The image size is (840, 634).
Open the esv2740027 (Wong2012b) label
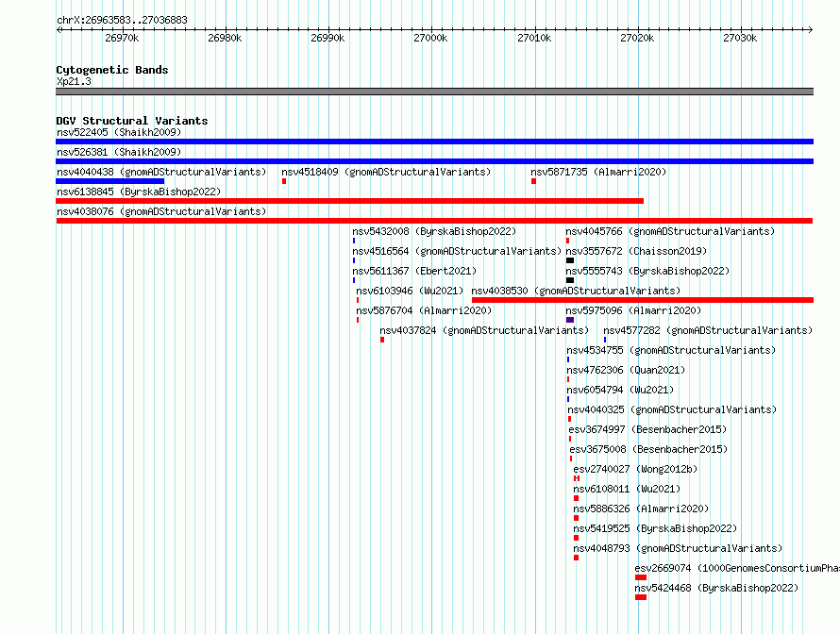[x=635, y=469]
